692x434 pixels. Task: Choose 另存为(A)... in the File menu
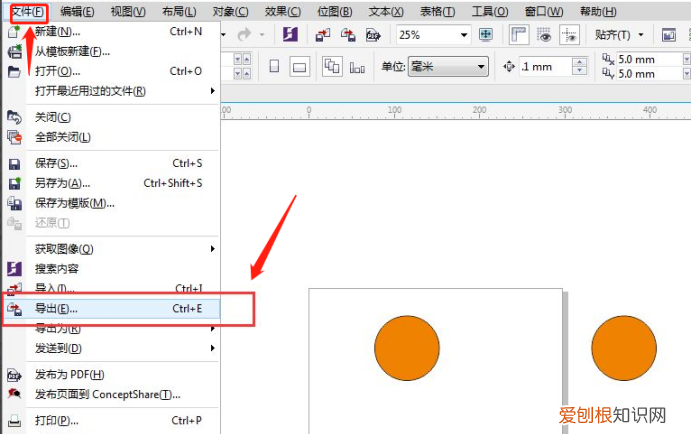[x=62, y=183]
